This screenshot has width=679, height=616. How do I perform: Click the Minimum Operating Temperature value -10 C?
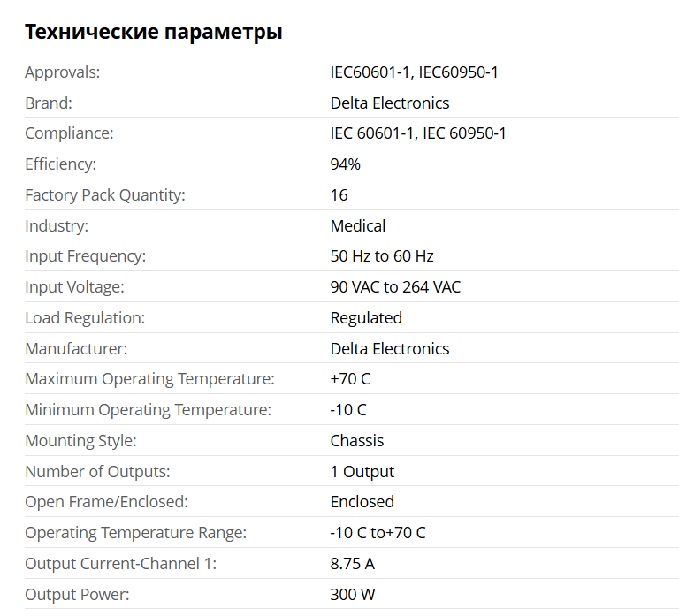pos(348,410)
